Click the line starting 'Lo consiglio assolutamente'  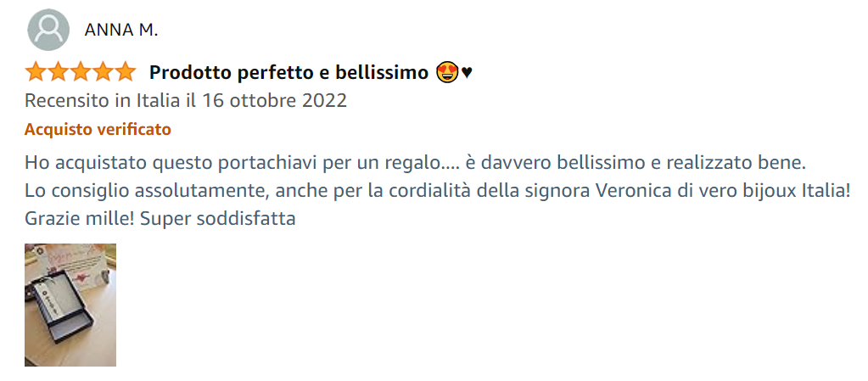click(437, 192)
